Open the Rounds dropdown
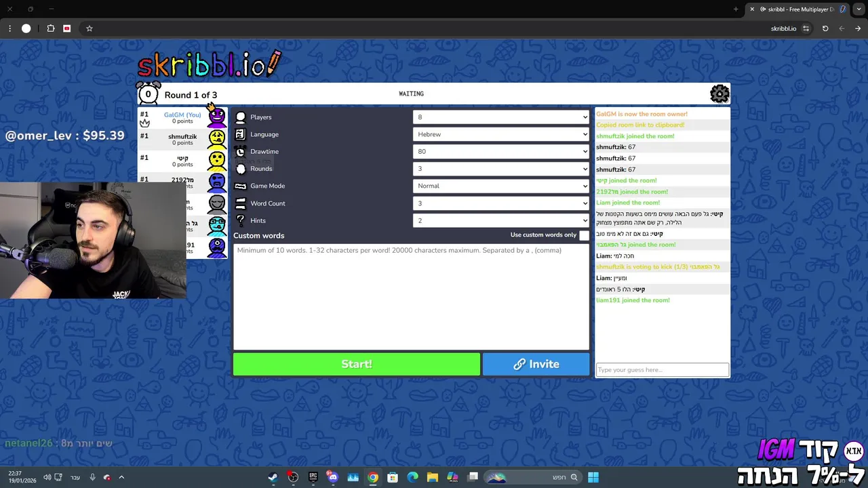 pyautogui.click(x=501, y=169)
